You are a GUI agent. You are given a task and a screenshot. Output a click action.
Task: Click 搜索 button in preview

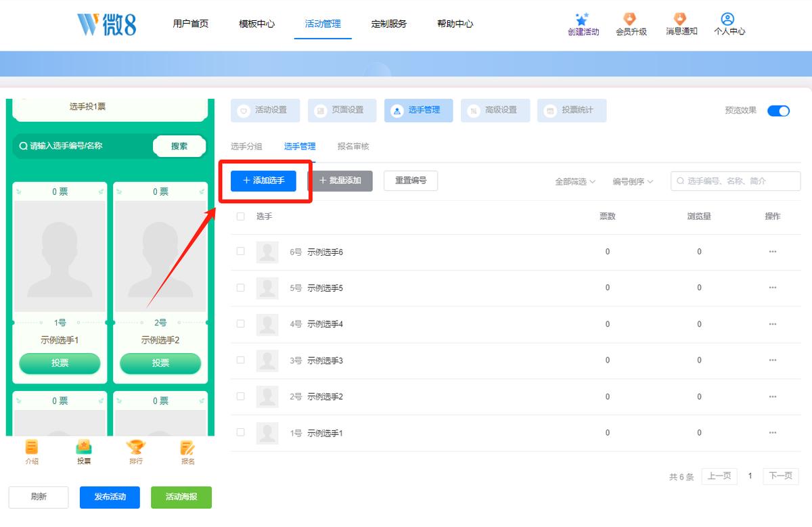coord(179,146)
